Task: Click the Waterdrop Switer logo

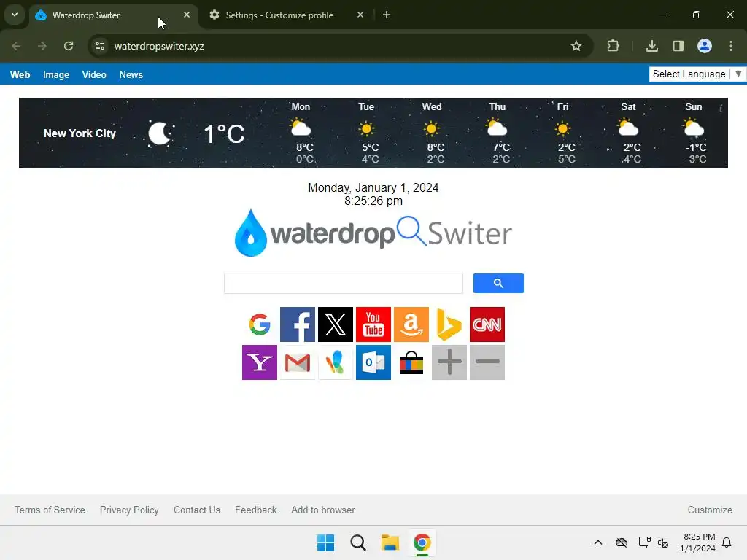Action: pos(373,233)
